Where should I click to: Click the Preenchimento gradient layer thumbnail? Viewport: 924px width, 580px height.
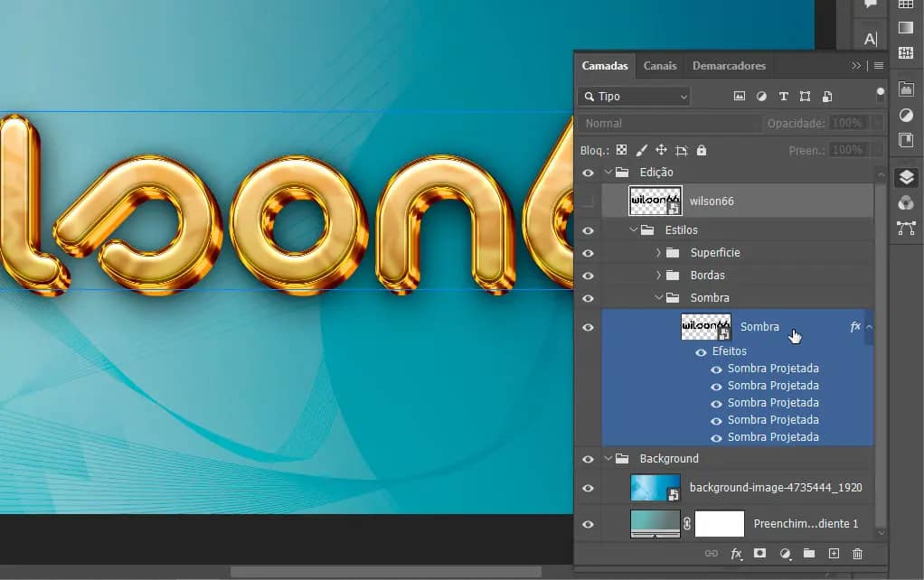click(x=655, y=524)
